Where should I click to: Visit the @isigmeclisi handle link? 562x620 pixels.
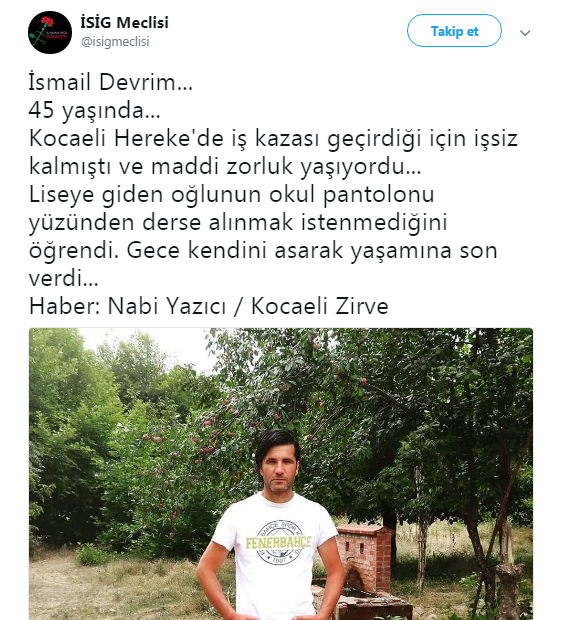pos(115,42)
